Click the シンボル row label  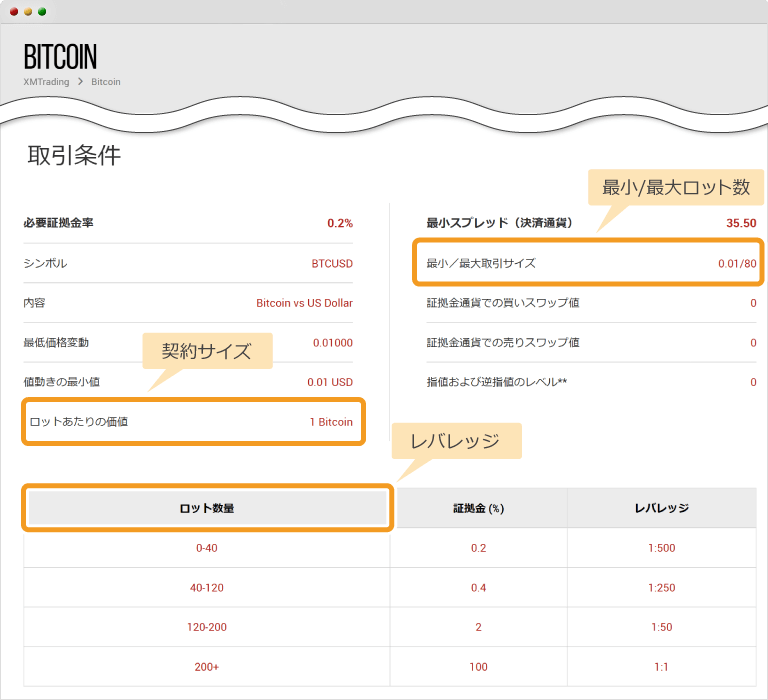tap(46, 264)
